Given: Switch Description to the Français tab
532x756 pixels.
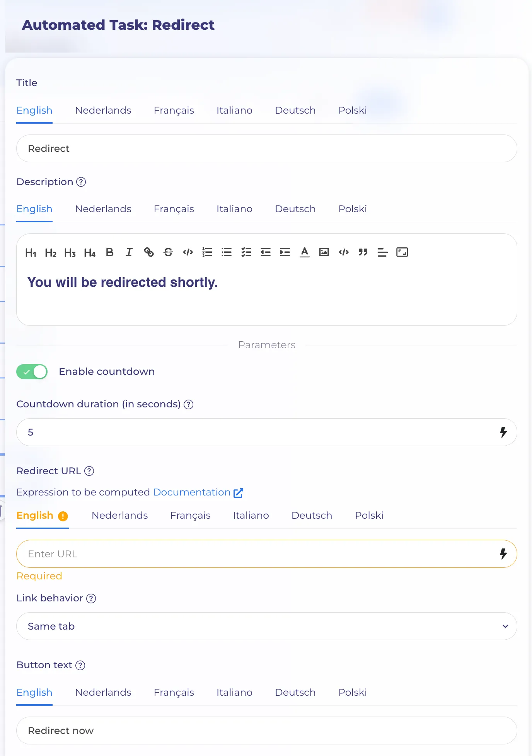Looking at the screenshot, I should [x=174, y=209].
